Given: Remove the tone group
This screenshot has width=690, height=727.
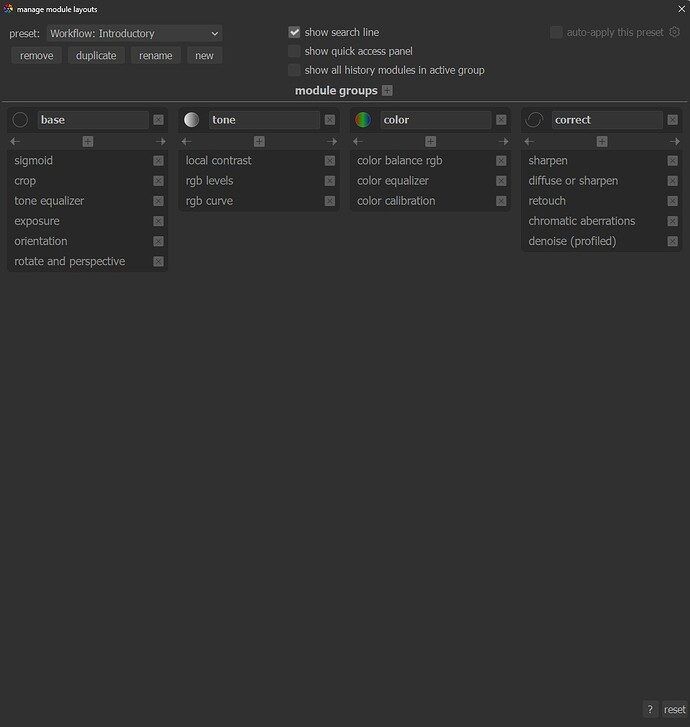Looking at the screenshot, I should (330, 120).
